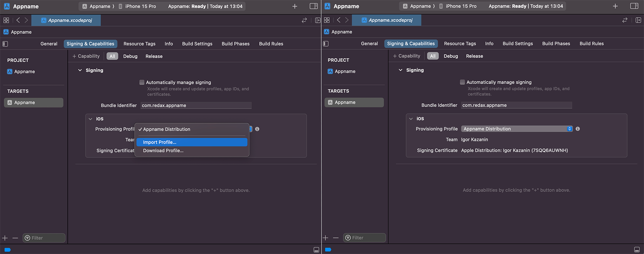Choose the iPhone 15 Pro destination in left window
The height and width of the screenshot is (254, 644).
pos(137,6)
